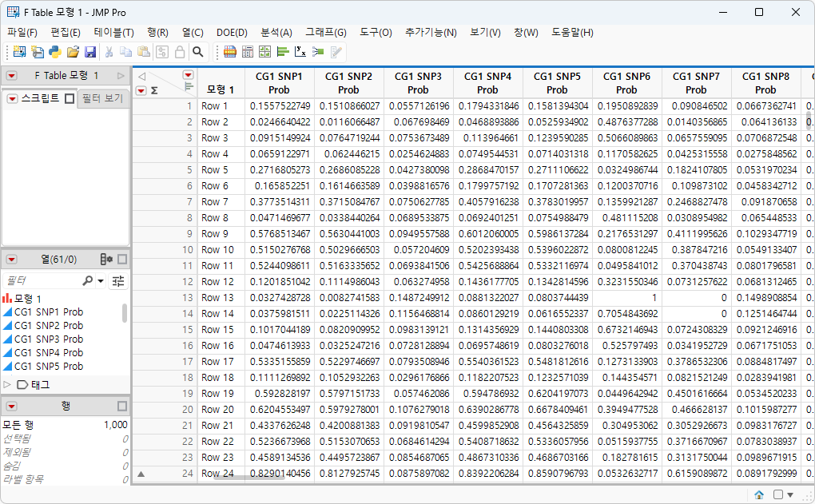Screen dimensions: 815x504
Task: Click the grey triangle right of F Table 모형 1
Action: point(121,76)
